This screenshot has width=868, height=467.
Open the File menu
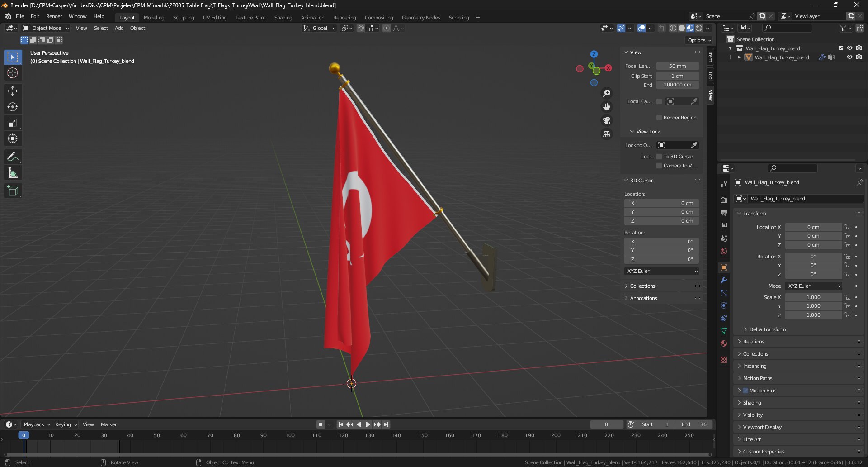[x=20, y=16]
